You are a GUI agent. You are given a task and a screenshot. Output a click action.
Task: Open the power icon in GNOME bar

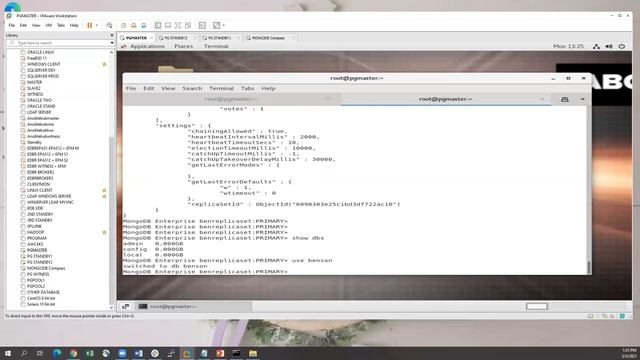coord(622,47)
